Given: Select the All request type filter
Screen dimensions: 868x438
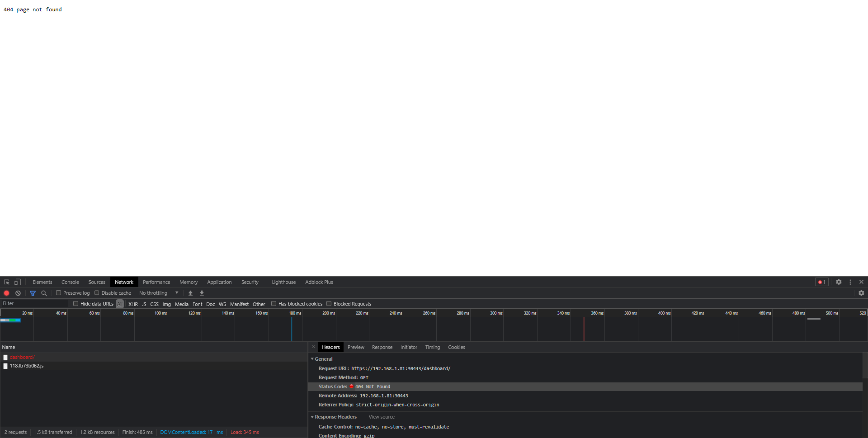Looking at the screenshot, I should [119, 304].
